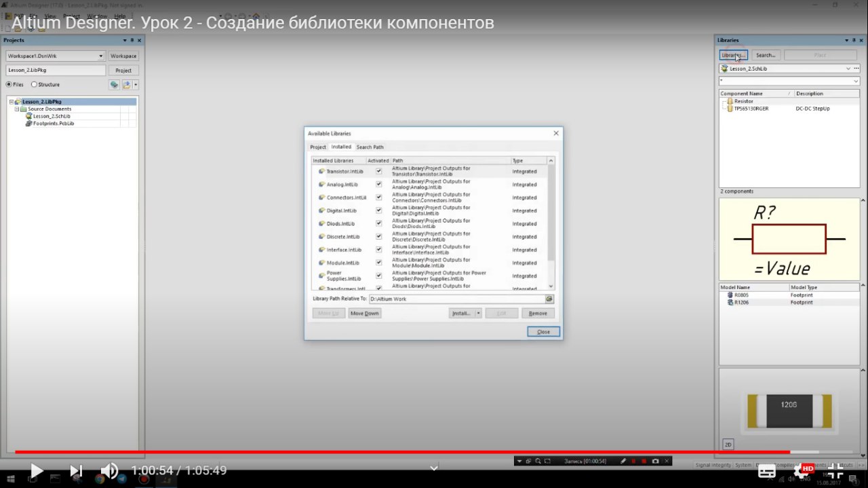Click the Lesson_2.SchLib schematic library file icon
This screenshot has height=488, width=868.
point(28,116)
